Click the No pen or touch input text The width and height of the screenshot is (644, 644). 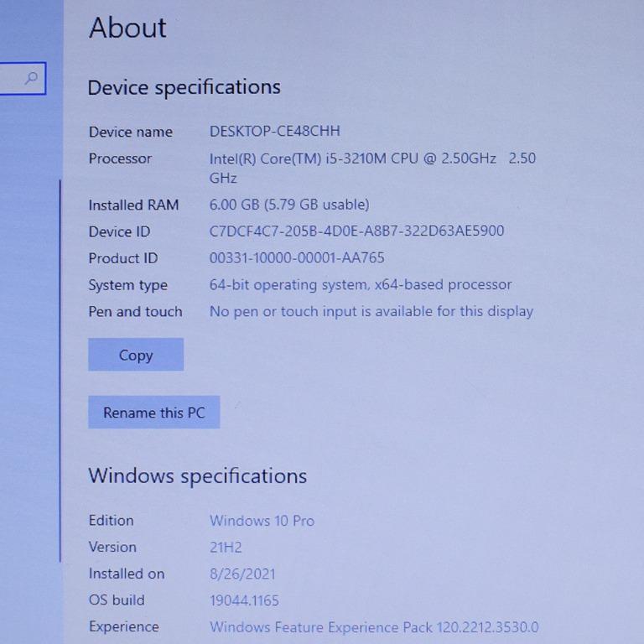[371, 311]
